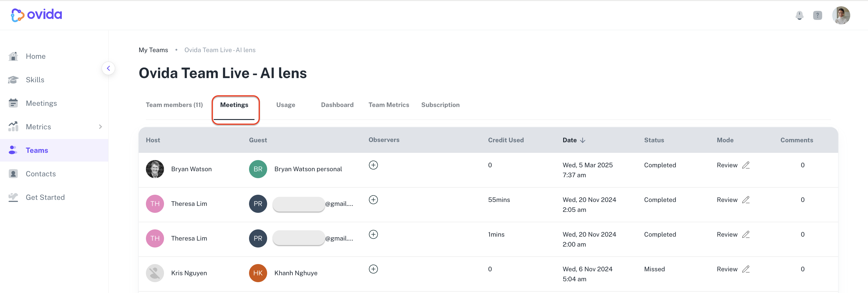
Task: Click host name Bryan Watson
Action: 191,169
